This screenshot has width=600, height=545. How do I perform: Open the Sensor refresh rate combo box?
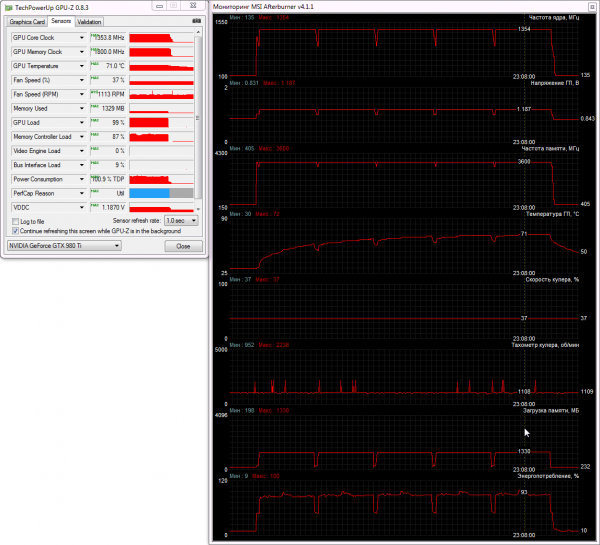click(x=181, y=221)
